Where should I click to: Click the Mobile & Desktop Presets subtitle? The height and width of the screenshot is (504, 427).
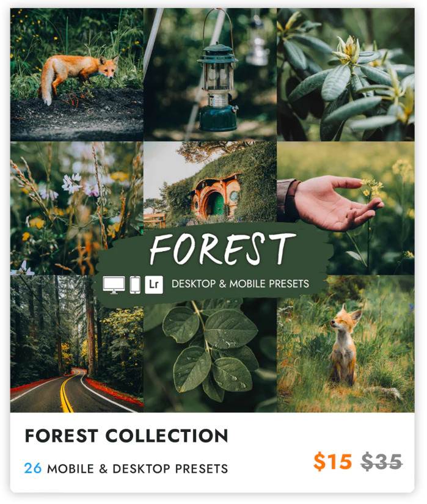point(137,469)
